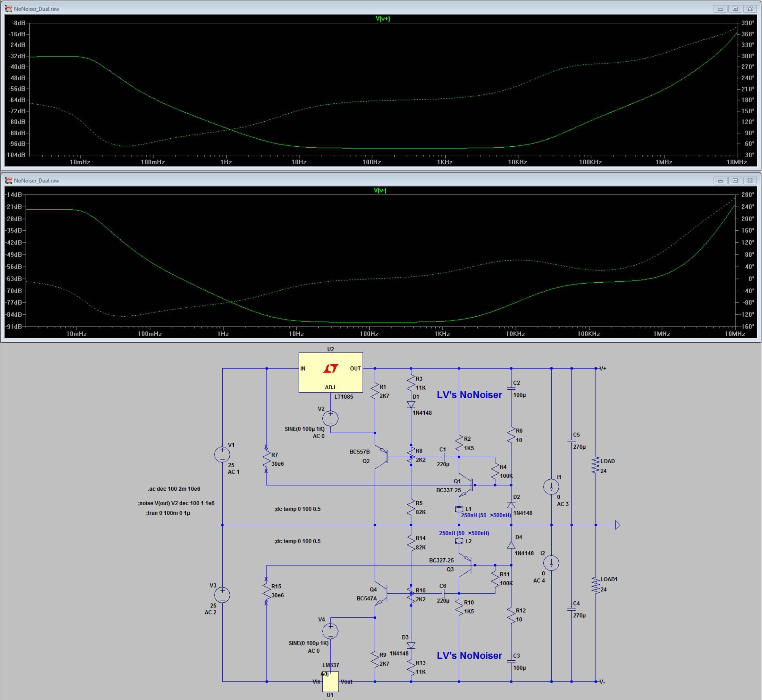Click the AC 3 text of I1
Image resolution: width=762 pixels, height=700 pixels.
(563, 504)
